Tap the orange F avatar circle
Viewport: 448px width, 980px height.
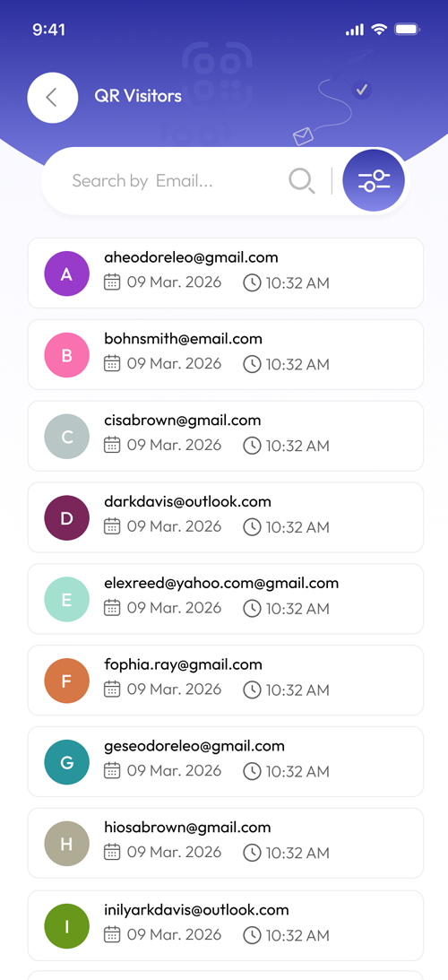point(67,681)
